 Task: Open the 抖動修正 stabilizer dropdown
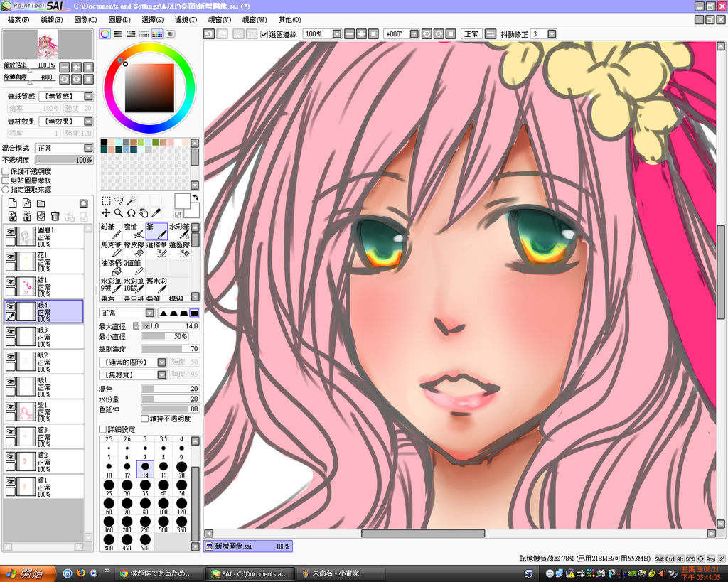pyautogui.click(x=552, y=34)
